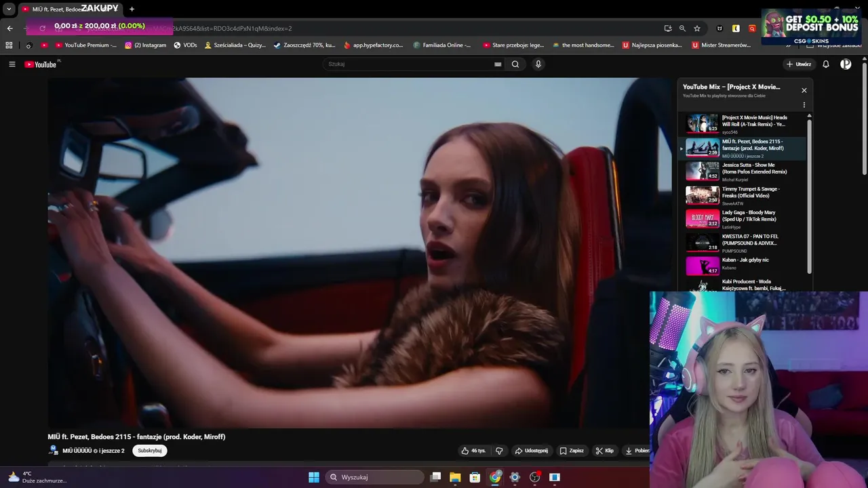Image resolution: width=868 pixels, height=488 pixels.
Task: Reload the page with refresh icon
Action: tap(42, 28)
